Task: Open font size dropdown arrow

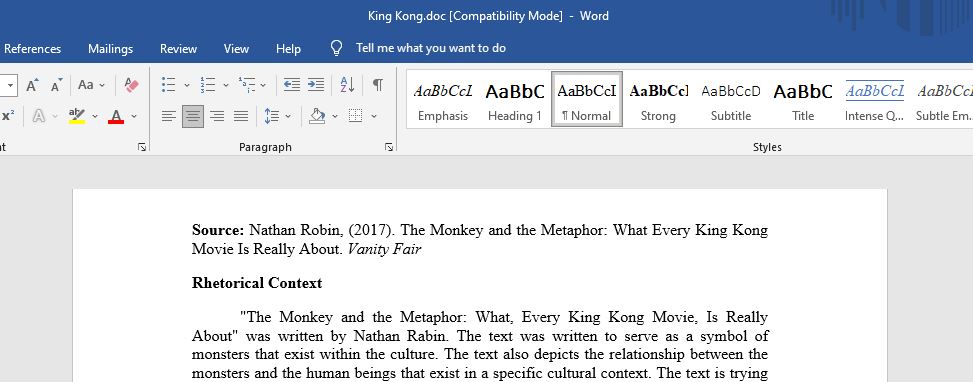Action: click(11, 85)
